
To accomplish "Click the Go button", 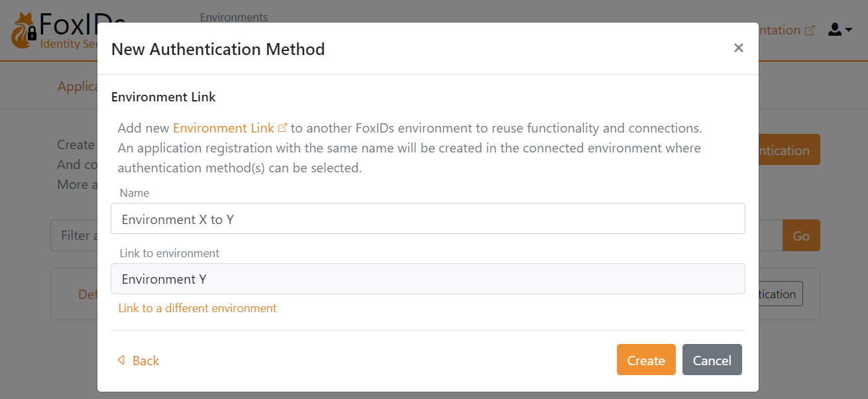I will (801, 235).
